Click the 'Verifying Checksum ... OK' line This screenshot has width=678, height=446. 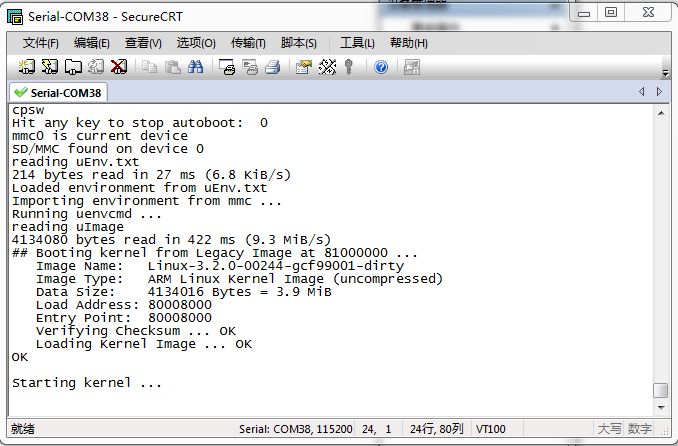136,331
